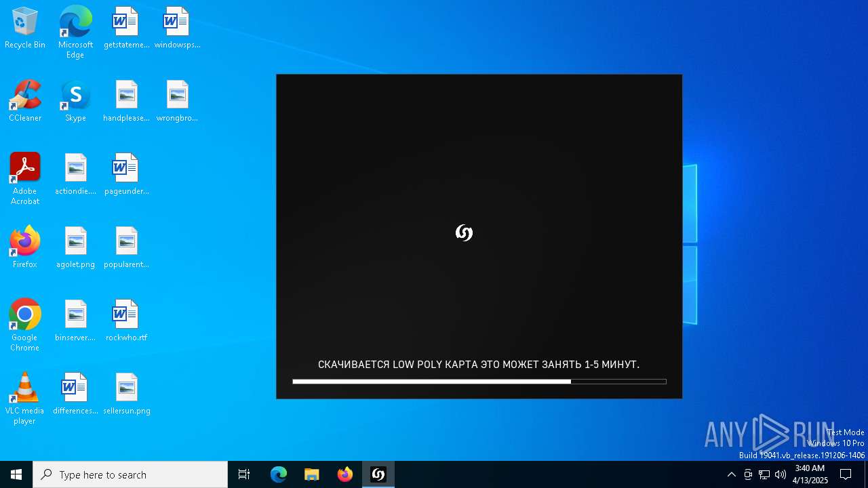Open the Action Center notifications icon
Viewport: 868px width, 488px height.
[x=846, y=474]
